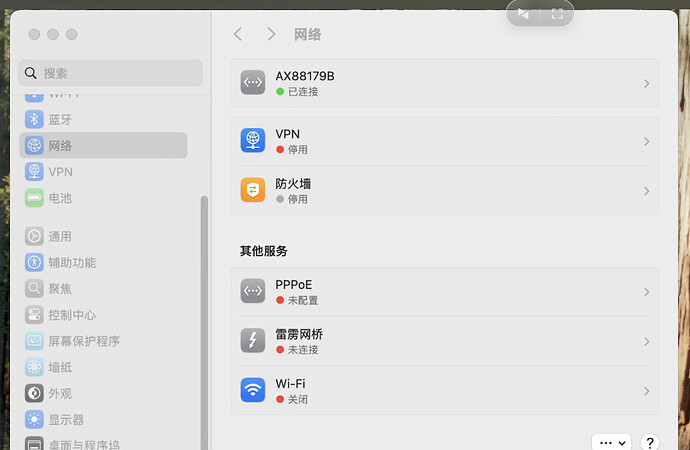Expand AX88179B details chevron
Viewport: 690px width, 450px height.
pyautogui.click(x=646, y=83)
